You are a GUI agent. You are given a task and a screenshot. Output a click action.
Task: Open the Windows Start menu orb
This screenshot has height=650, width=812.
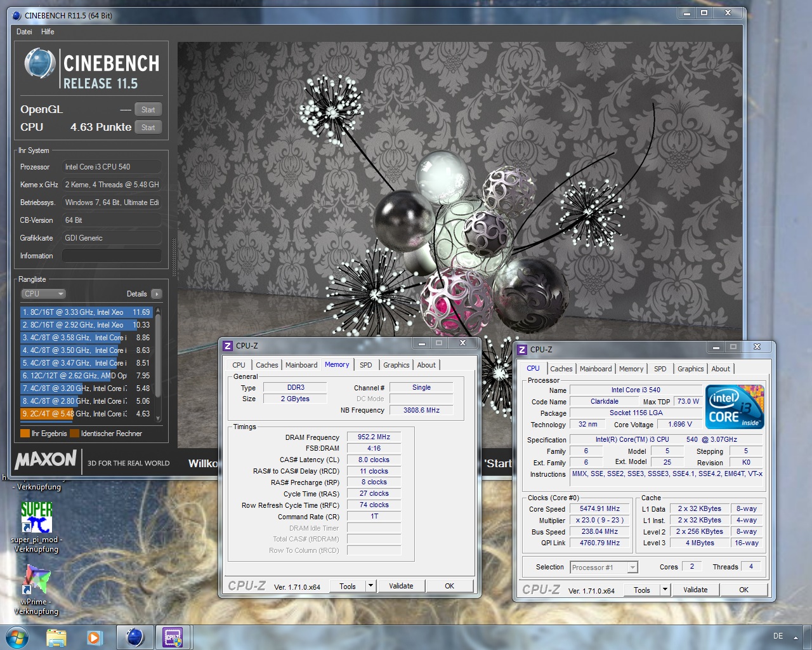point(16,637)
